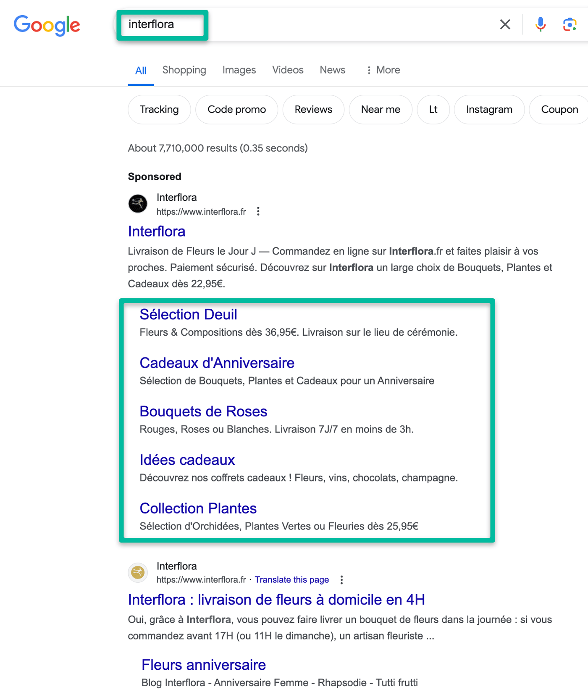
Task: Click the Livraison de Fleurs le Jour J description
Action: click(340, 268)
